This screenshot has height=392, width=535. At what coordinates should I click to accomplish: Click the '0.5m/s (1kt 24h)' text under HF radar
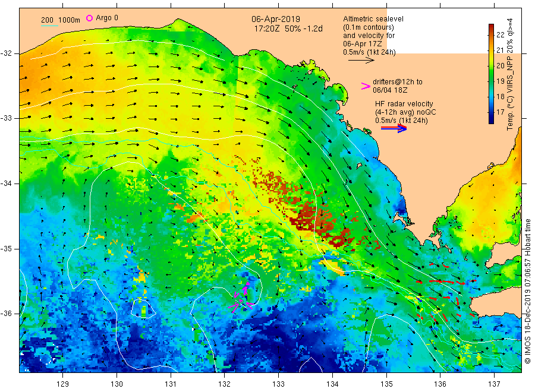tap(401, 120)
